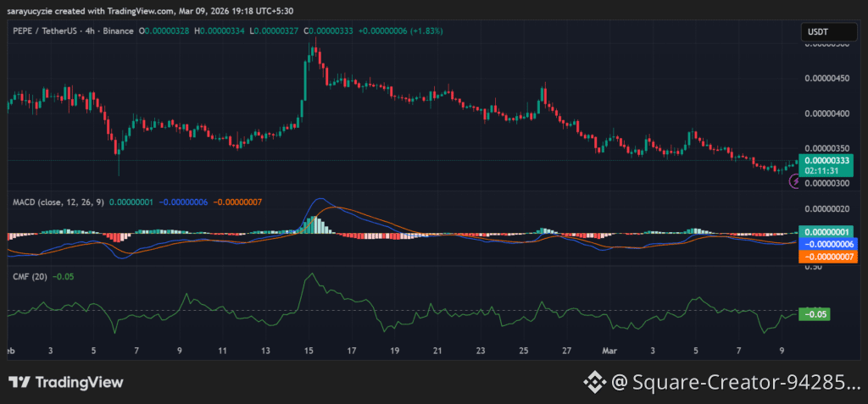
Task: Open the USDT currency selector
Action: [x=829, y=32]
